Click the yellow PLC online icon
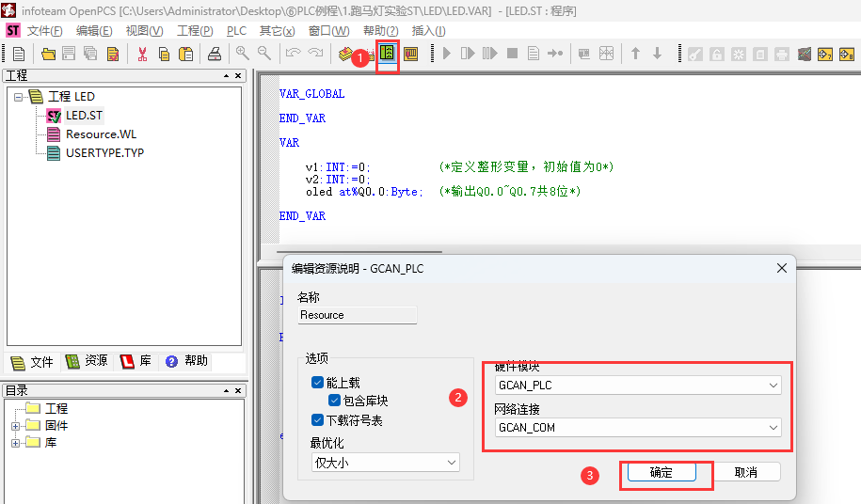The height and width of the screenshot is (504, 861). click(x=410, y=54)
